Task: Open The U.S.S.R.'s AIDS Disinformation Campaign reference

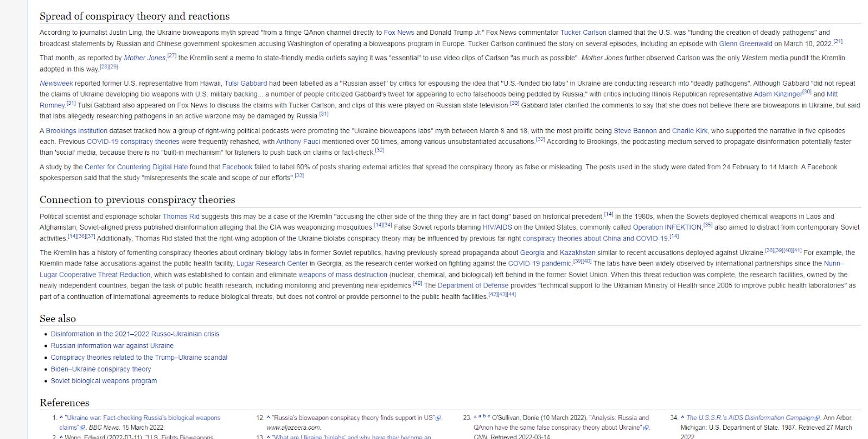Action: [x=750, y=418]
